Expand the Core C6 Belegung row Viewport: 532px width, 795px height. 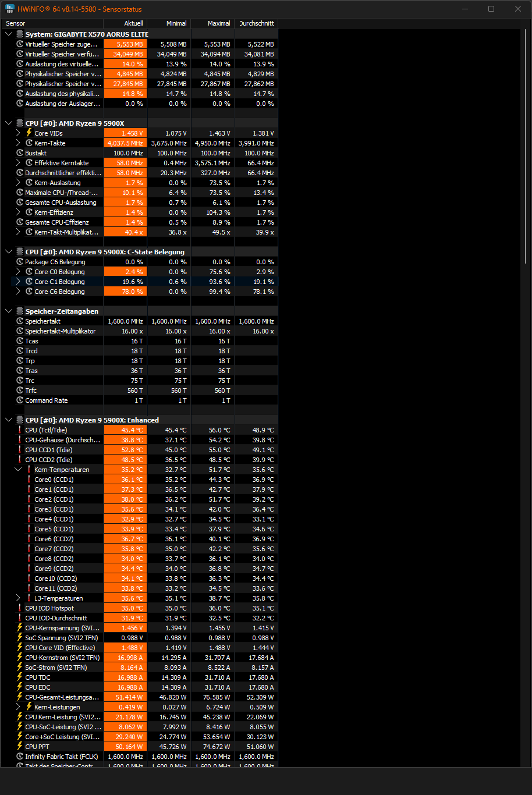click(18, 292)
